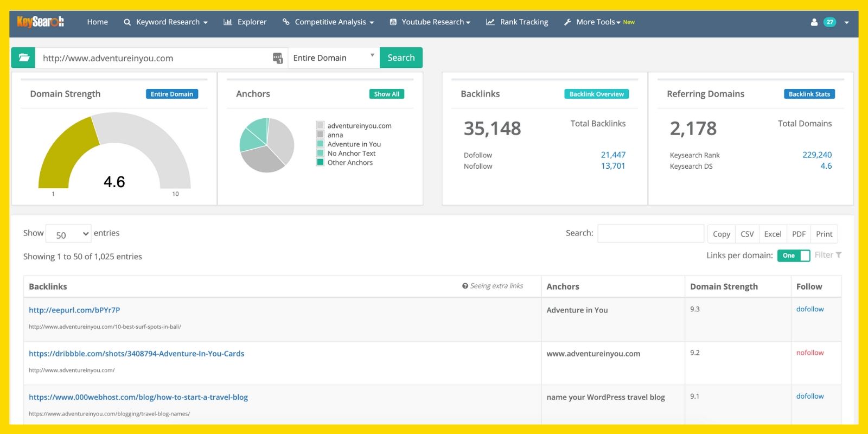The height and width of the screenshot is (434, 868).
Task: Click the Youtube Research calendar icon
Action: (x=393, y=22)
